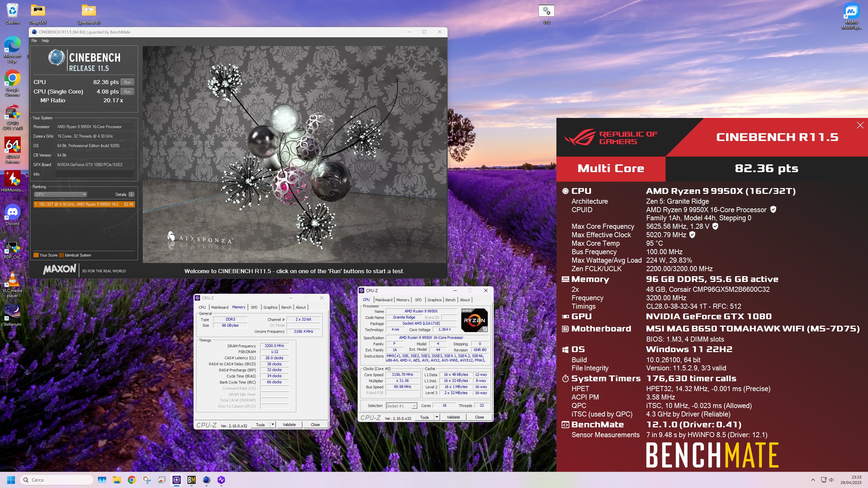Click the Cinebench Info text field
868x488 pixels.
coord(95,174)
